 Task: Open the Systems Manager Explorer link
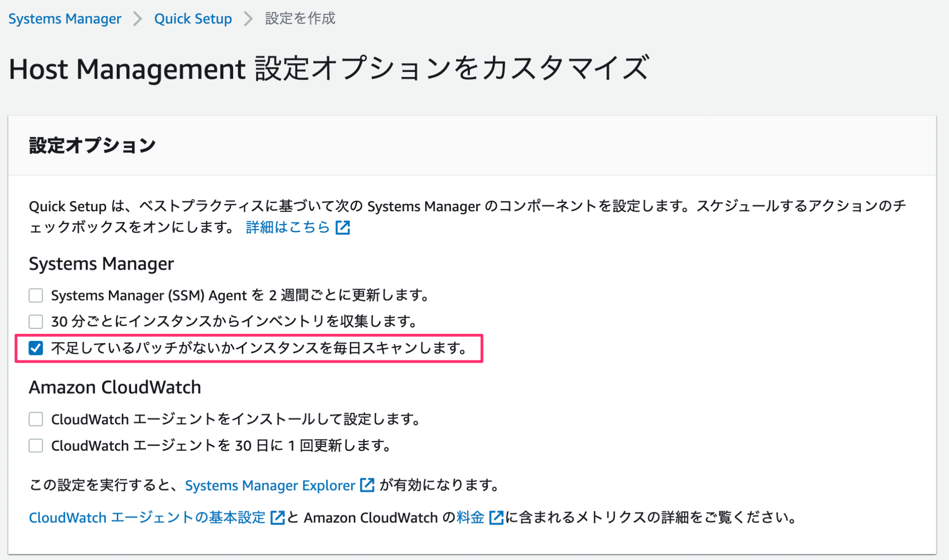click(270, 485)
